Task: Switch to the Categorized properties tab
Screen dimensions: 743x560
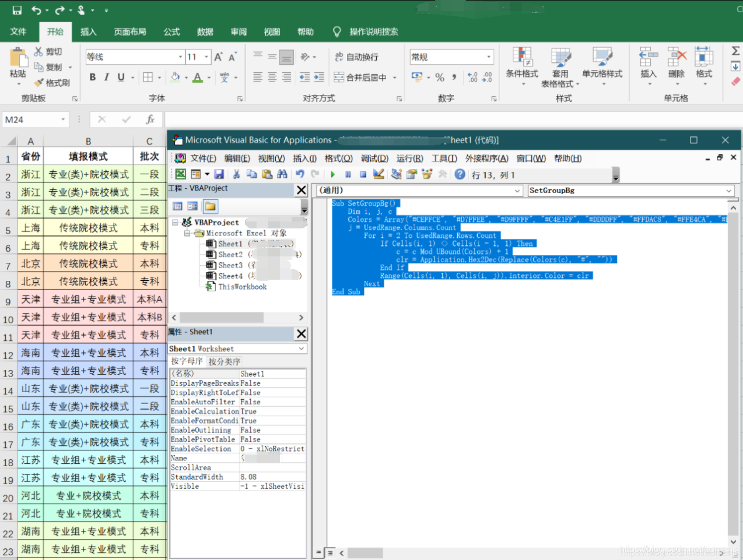Action: [x=225, y=362]
